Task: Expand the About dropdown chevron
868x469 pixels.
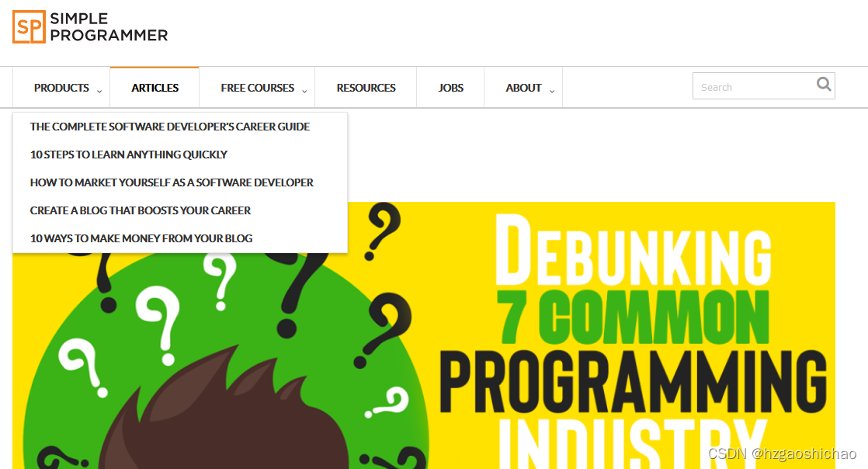Action: (x=552, y=91)
